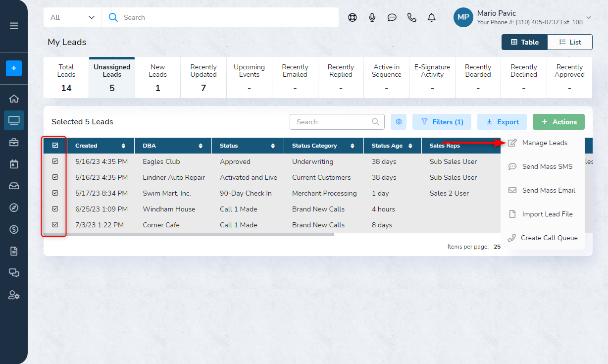Image resolution: width=608 pixels, height=364 pixels.
Task: Open the calendar icon in sidebar
Action: 14,164
